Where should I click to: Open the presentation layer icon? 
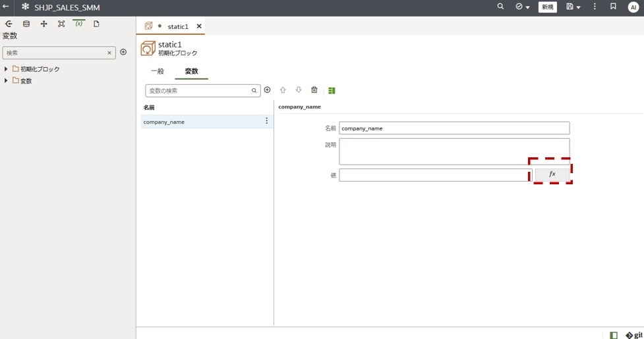(x=61, y=24)
